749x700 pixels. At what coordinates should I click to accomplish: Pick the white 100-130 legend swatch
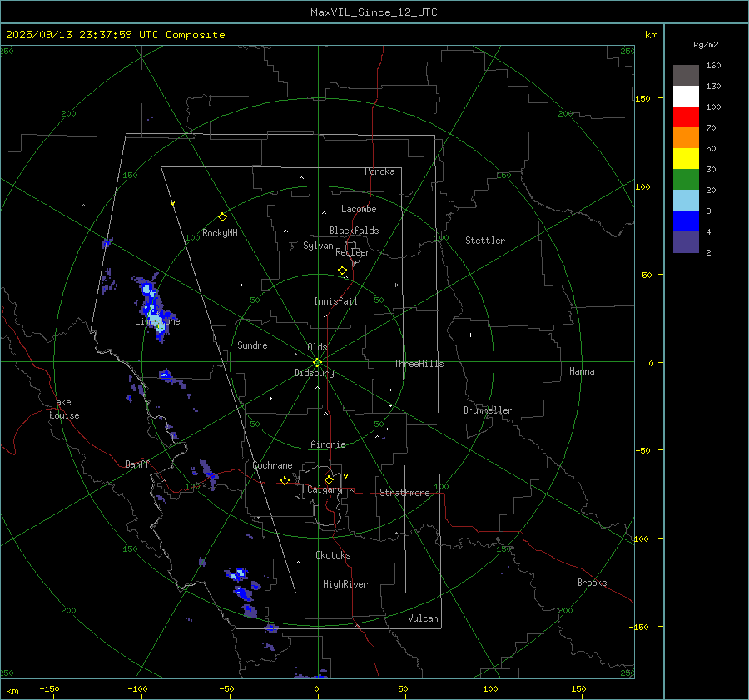686,96
